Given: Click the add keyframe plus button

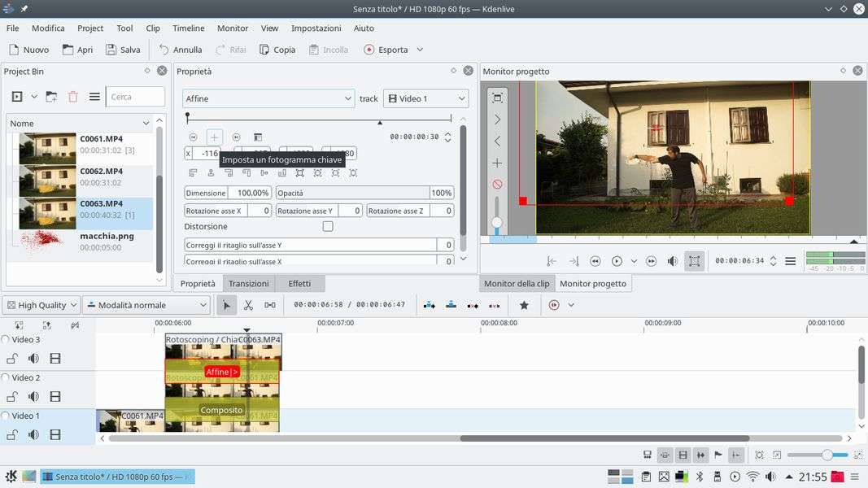Looking at the screenshot, I should pos(215,137).
